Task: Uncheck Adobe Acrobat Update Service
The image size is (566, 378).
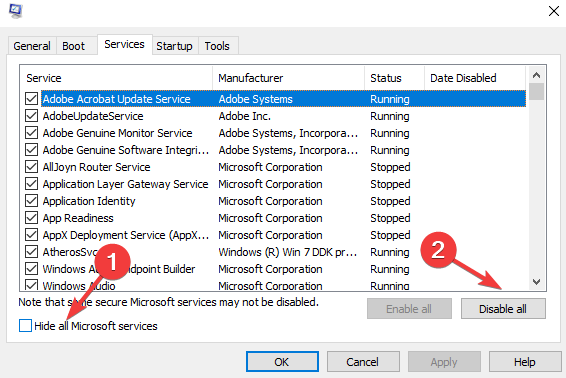Action: coord(31,99)
